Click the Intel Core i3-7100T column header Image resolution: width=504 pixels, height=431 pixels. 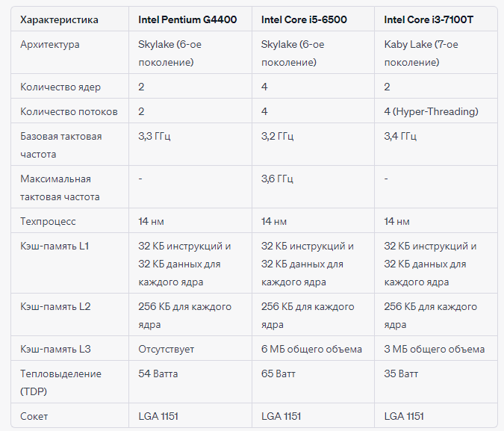429,19
